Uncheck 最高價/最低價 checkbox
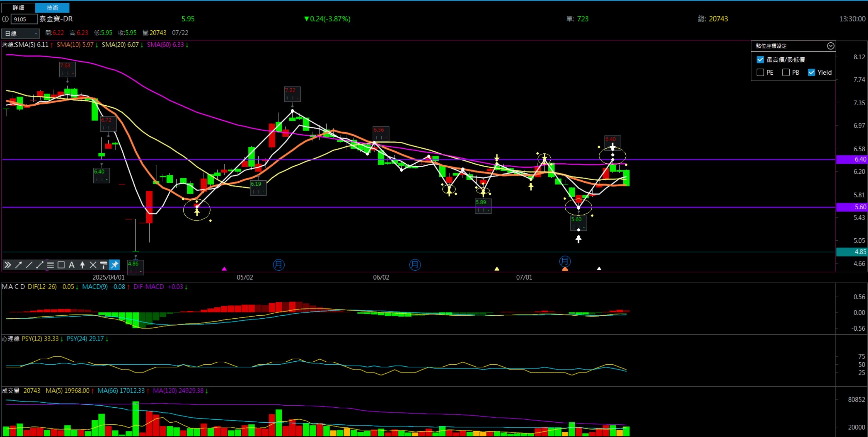The width and height of the screenshot is (868, 437). pos(760,60)
